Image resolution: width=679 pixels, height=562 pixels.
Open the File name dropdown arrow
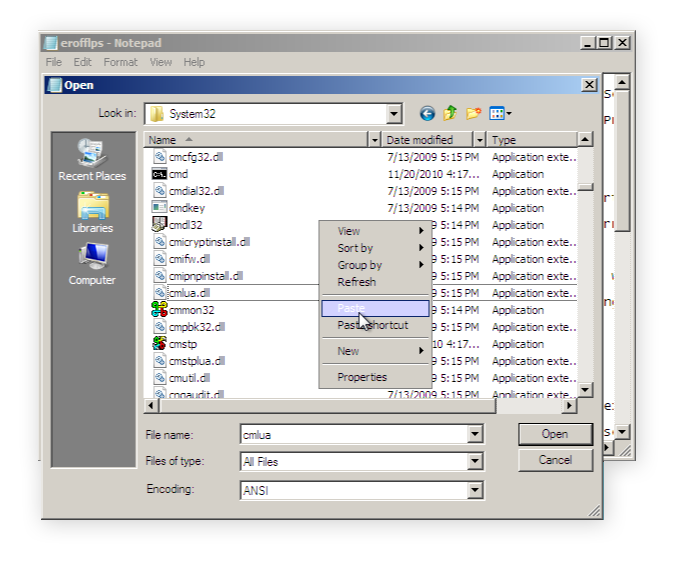(x=475, y=435)
